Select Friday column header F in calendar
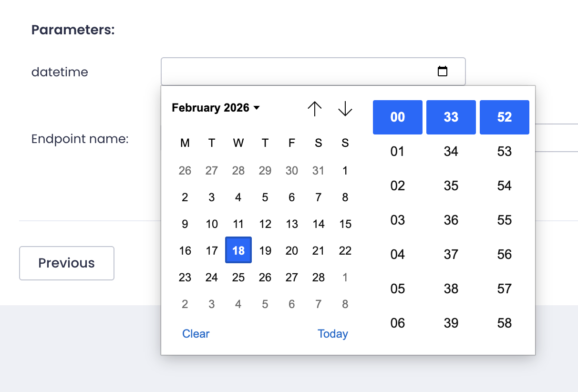This screenshot has height=392, width=578. 291,143
